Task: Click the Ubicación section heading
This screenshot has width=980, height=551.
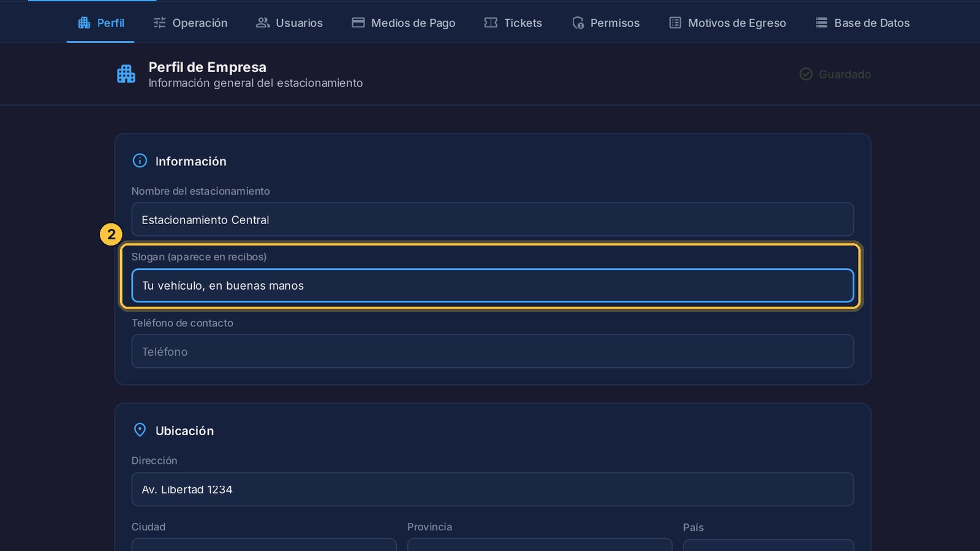Action: (x=184, y=430)
